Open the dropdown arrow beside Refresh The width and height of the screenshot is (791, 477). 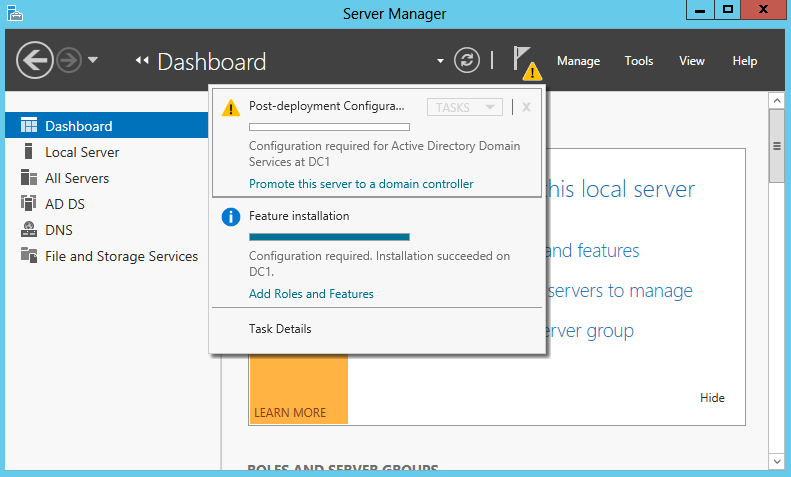pos(440,61)
